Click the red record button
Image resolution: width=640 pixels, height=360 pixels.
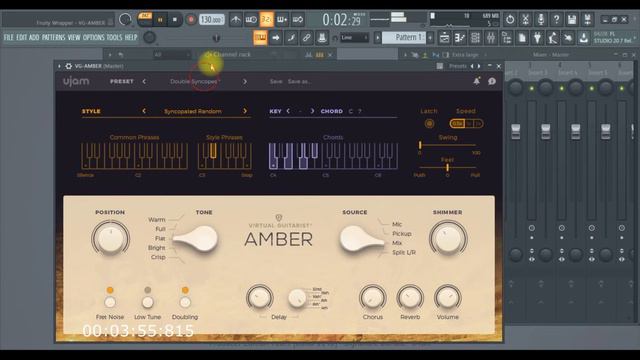pyautogui.click(x=191, y=19)
